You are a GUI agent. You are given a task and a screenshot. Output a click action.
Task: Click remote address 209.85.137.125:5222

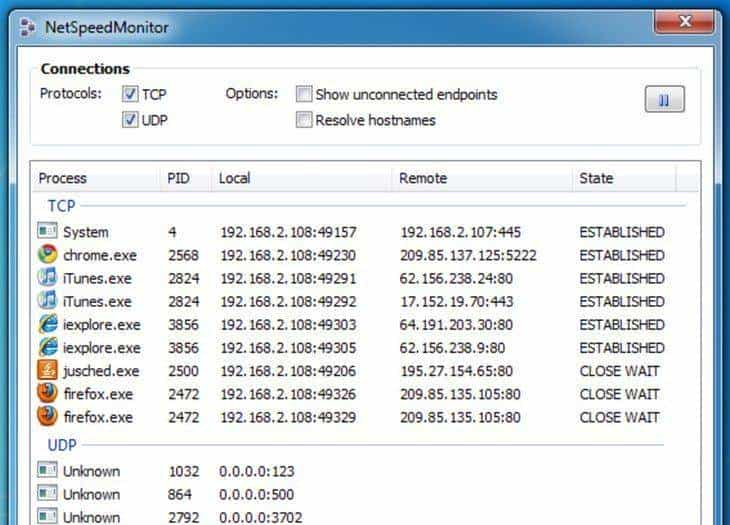click(468, 256)
